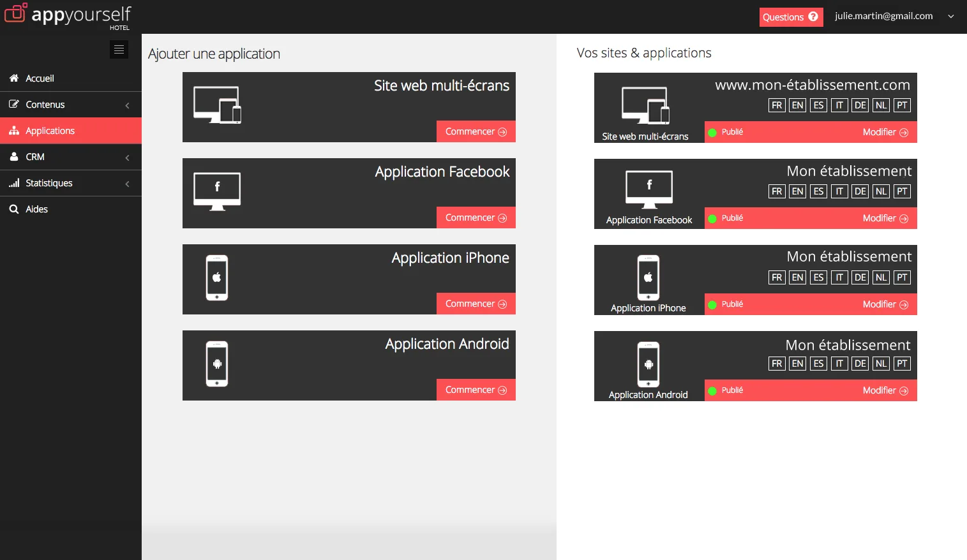This screenshot has height=560, width=967.
Task: Toggle ES language for published Facebook app
Action: [819, 191]
